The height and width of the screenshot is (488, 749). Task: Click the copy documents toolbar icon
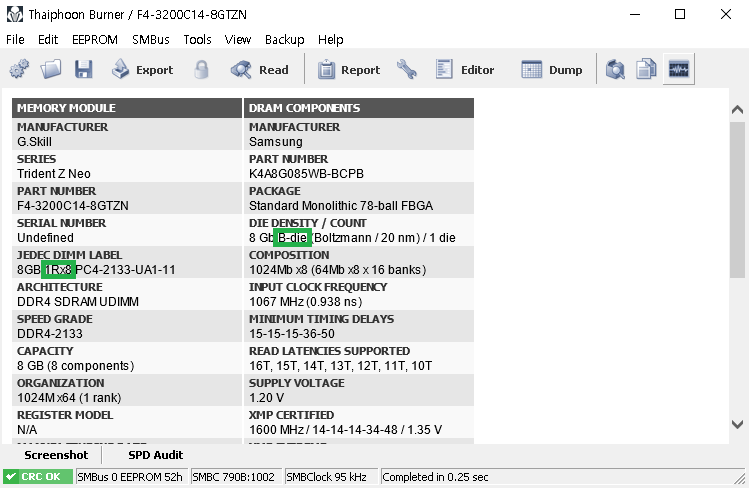pyautogui.click(x=646, y=70)
